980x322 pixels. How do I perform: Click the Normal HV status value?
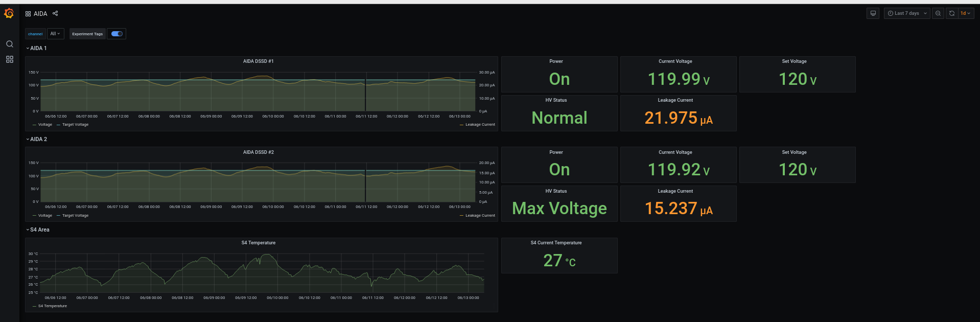559,118
